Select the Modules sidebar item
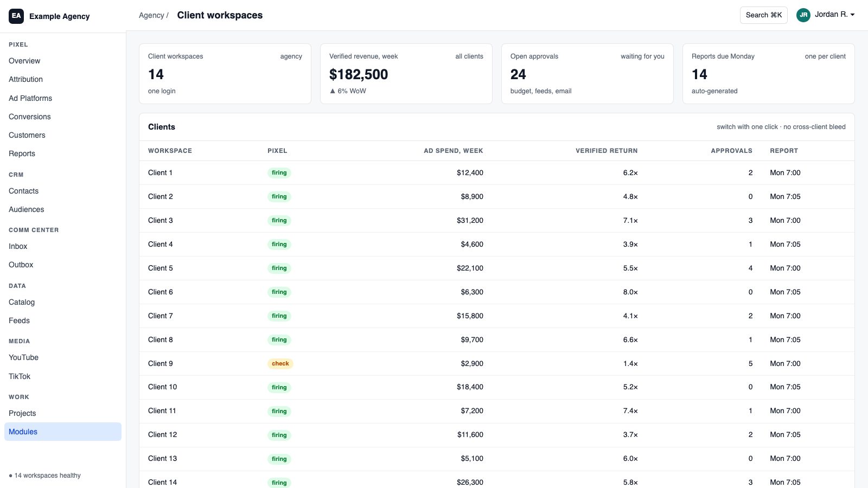868x488 pixels. [63, 432]
